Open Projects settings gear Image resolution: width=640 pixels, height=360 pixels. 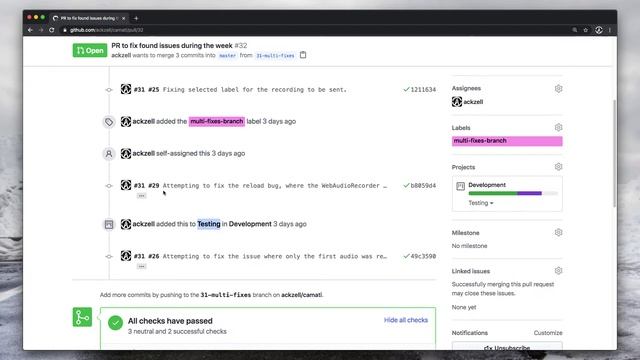(x=558, y=167)
